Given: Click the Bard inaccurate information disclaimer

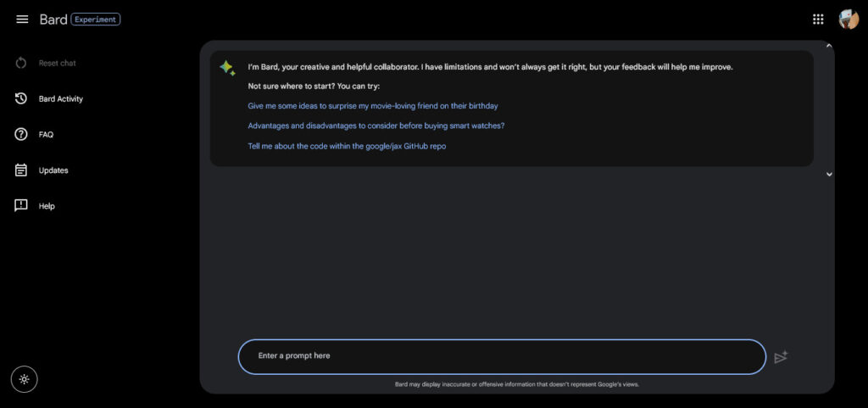Looking at the screenshot, I should (517, 384).
